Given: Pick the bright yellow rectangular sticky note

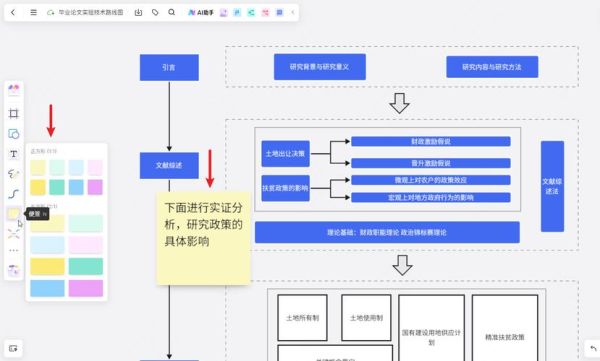Looking at the screenshot, I should (47, 266).
